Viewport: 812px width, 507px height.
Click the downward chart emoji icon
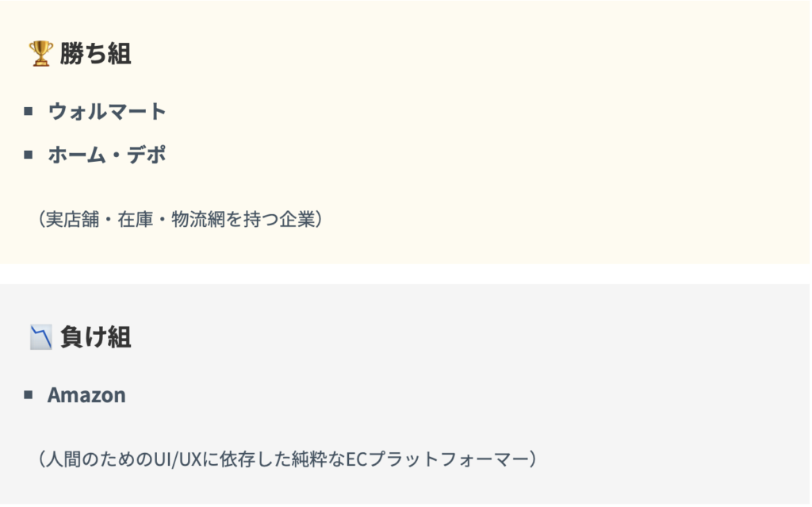40,337
